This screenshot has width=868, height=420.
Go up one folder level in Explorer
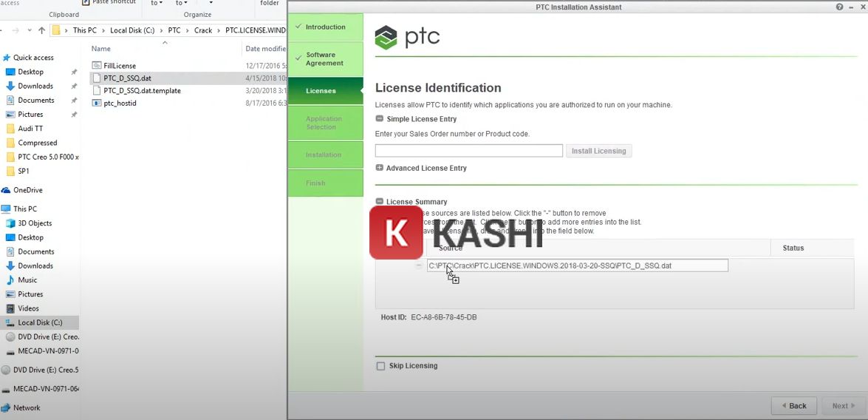coord(41,30)
